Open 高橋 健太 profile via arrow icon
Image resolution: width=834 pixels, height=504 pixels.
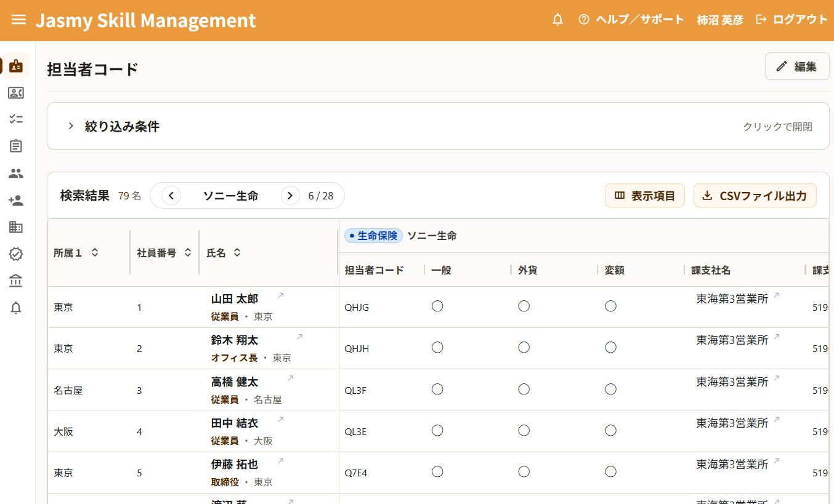pyautogui.click(x=291, y=378)
